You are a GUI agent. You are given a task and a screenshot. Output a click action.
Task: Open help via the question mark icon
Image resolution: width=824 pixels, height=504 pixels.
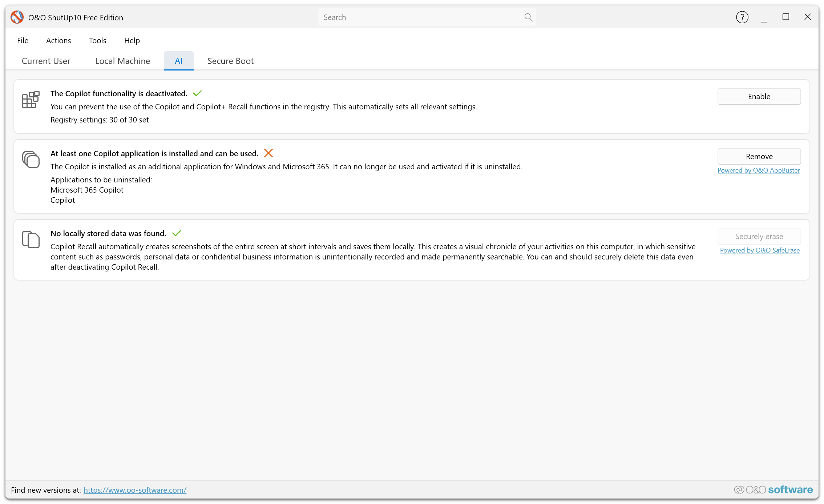(x=742, y=17)
